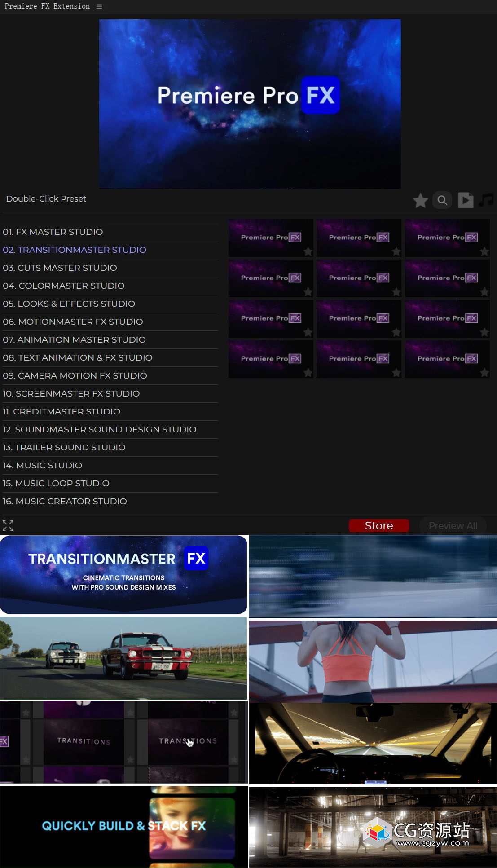Select 01. FX MASTER STUDIO category
This screenshot has width=497, height=868.
pyautogui.click(x=110, y=232)
